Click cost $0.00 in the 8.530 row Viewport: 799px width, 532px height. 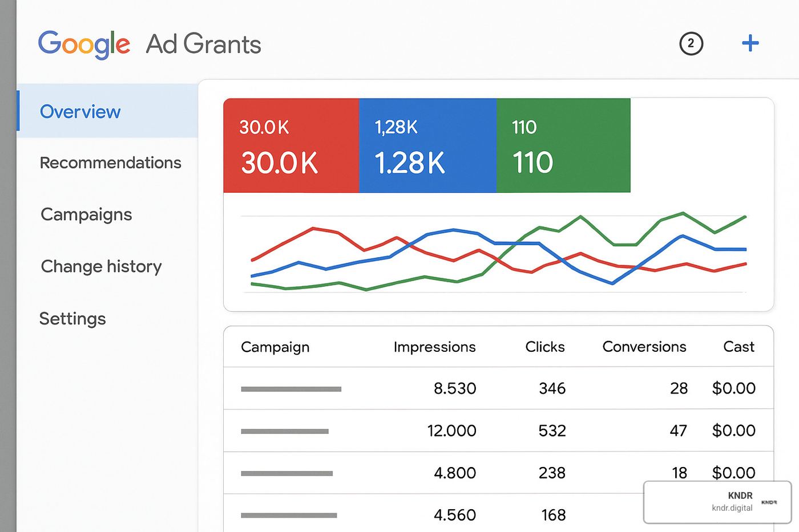coord(733,388)
